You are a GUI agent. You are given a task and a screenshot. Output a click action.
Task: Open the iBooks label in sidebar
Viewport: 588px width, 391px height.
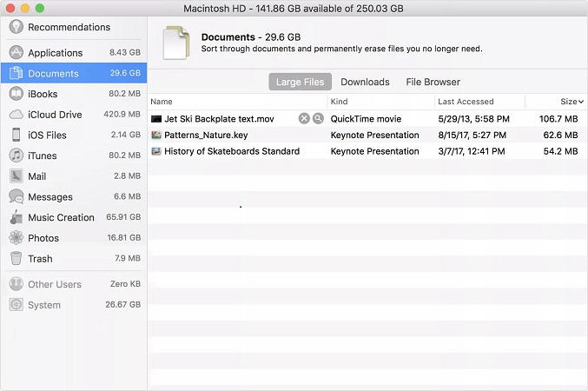[43, 94]
